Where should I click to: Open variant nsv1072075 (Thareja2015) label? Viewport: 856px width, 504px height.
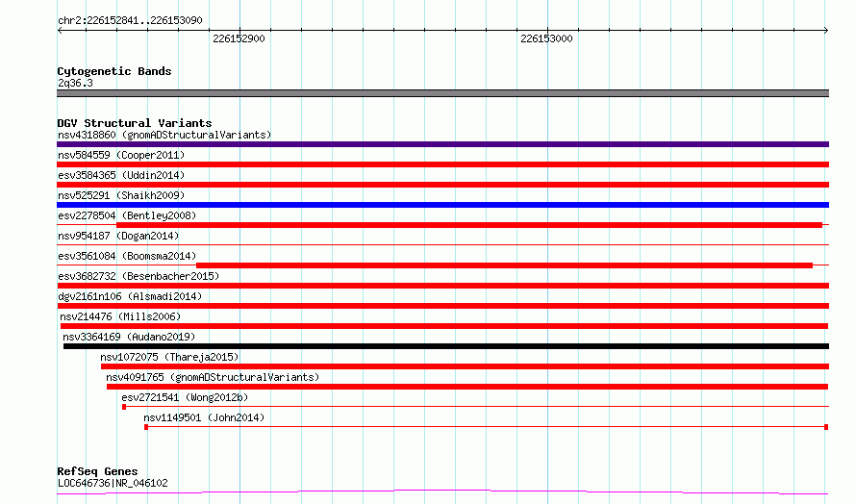(169, 357)
